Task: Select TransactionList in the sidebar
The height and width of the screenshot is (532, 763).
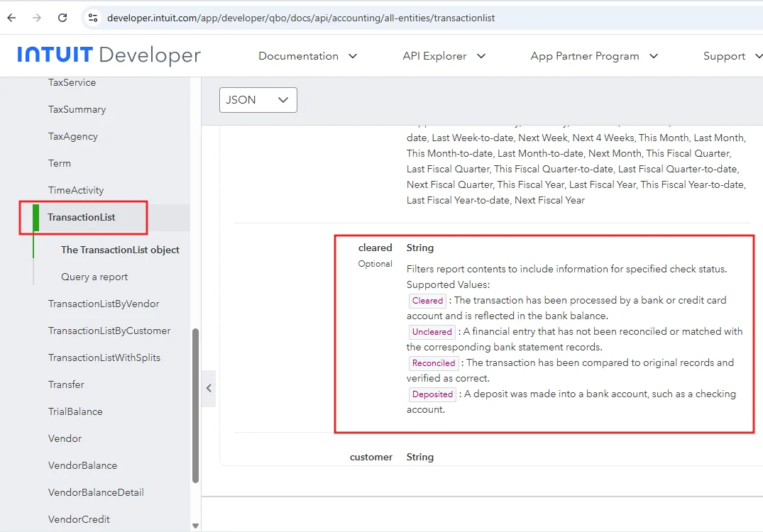Action: click(82, 217)
